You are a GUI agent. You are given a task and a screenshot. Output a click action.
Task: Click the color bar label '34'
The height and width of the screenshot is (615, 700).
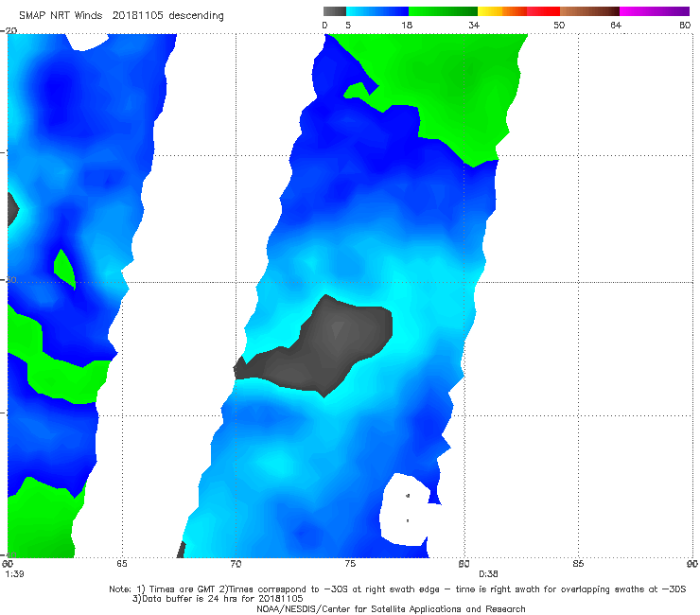(474, 26)
